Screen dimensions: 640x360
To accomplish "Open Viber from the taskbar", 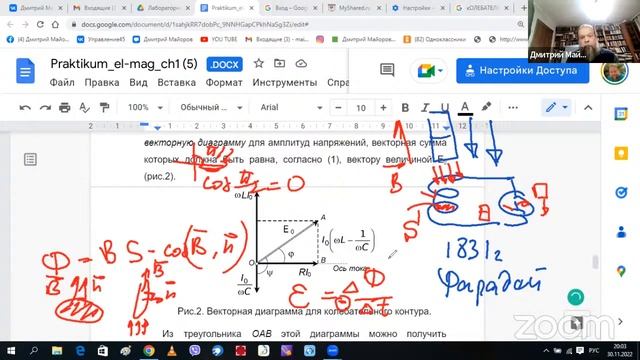I will (195, 351).
